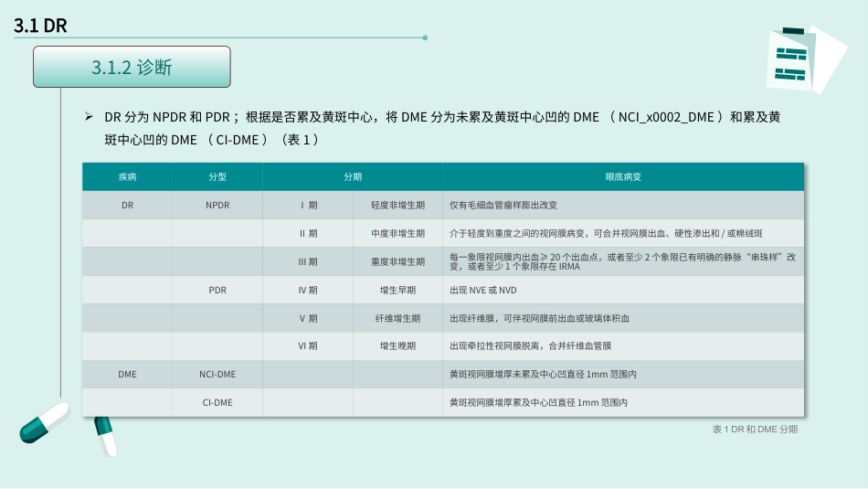Image resolution: width=868 pixels, height=489 pixels.
Task: Click the "眼底病变" table header
Action: click(x=623, y=176)
